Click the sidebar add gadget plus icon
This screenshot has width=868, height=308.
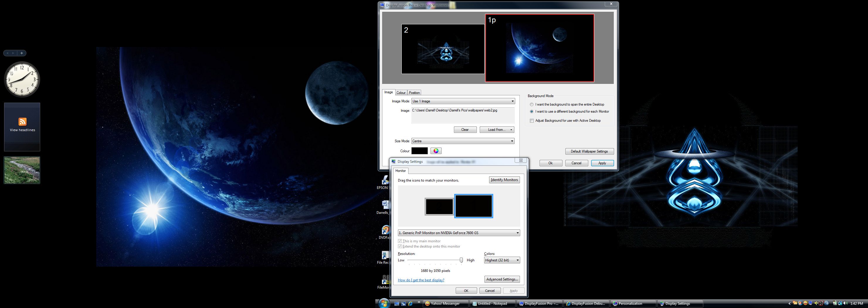pos(22,53)
